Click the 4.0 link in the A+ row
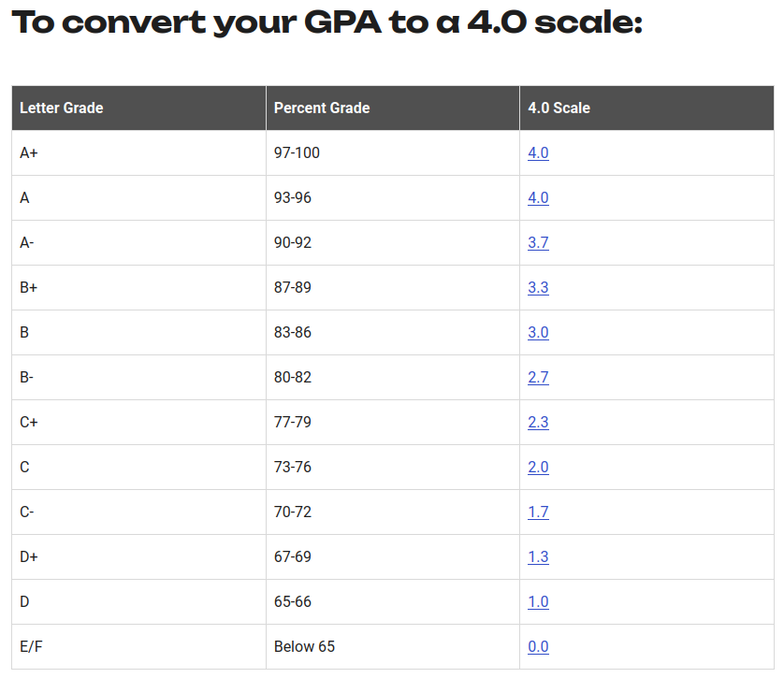The height and width of the screenshot is (678, 784). click(x=538, y=153)
